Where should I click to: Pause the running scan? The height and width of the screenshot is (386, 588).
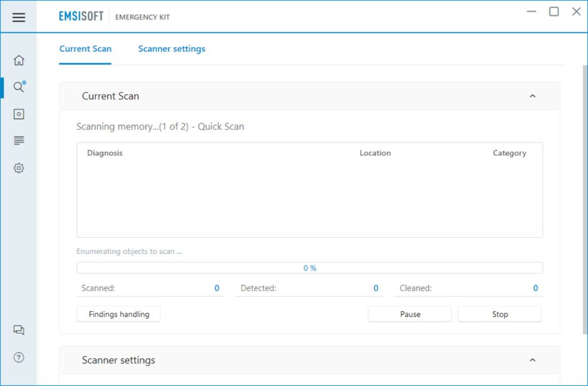(x=410, y=314)
